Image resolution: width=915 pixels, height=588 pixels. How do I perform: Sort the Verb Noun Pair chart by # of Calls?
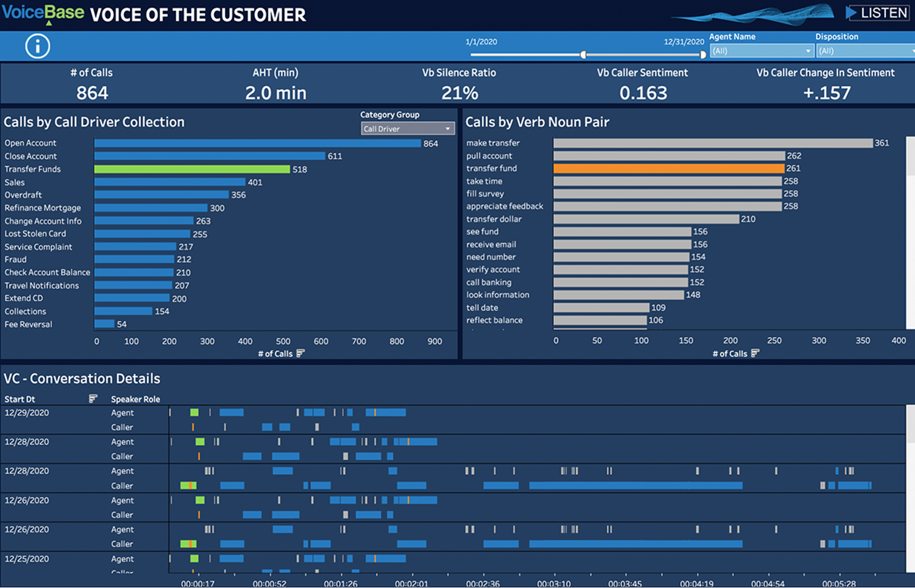point(755,353)
